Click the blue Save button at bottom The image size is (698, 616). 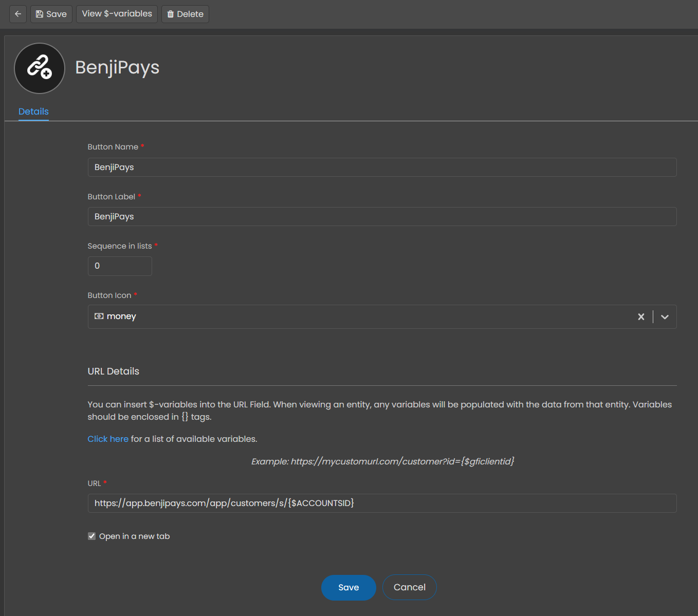point(348,587)
